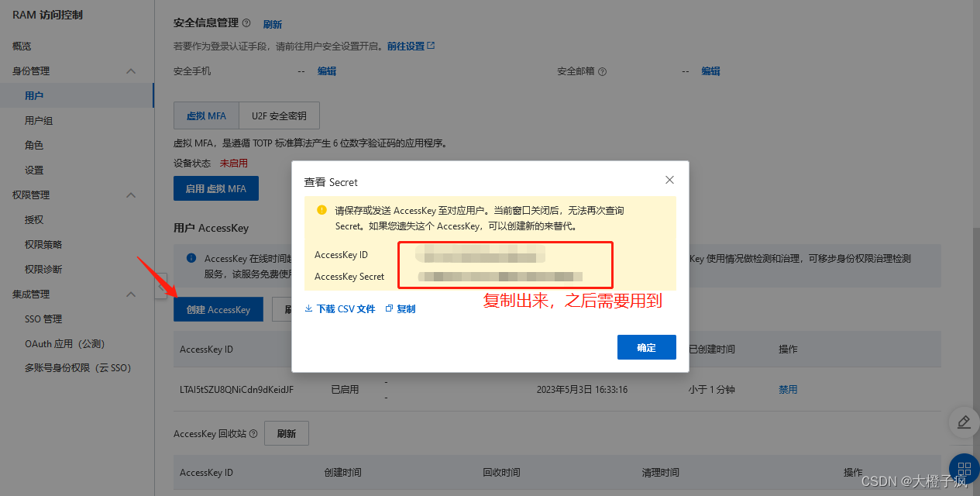The image size is (980, 496).
Task: Confirm the Secret dialog with 确定
Action: click(646, 346)
